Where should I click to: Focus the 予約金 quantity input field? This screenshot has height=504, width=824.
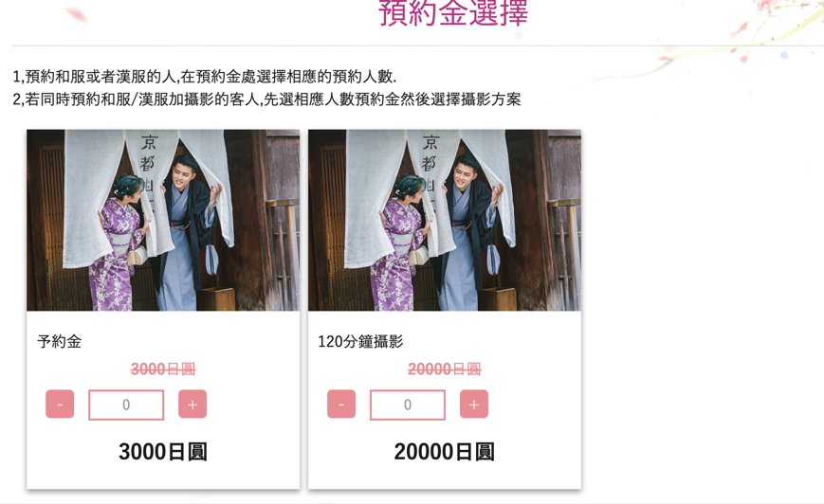click(126, 405)
